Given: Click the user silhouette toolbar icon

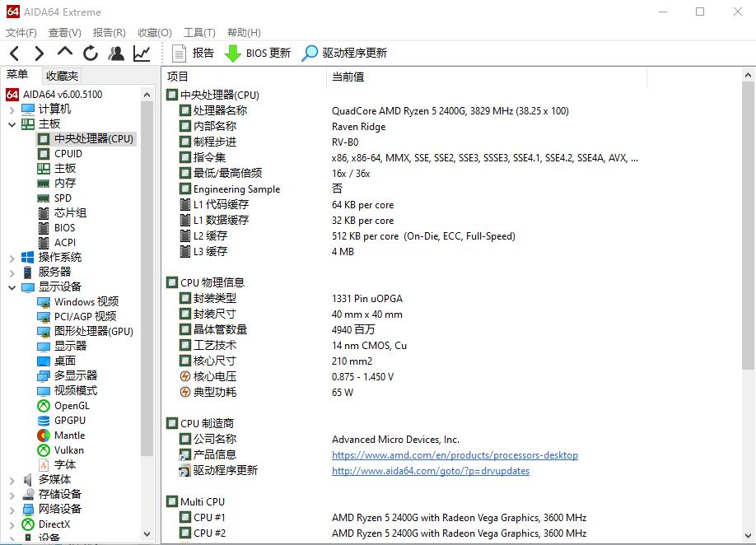Looking at the screenshot, I should point(116,53).
